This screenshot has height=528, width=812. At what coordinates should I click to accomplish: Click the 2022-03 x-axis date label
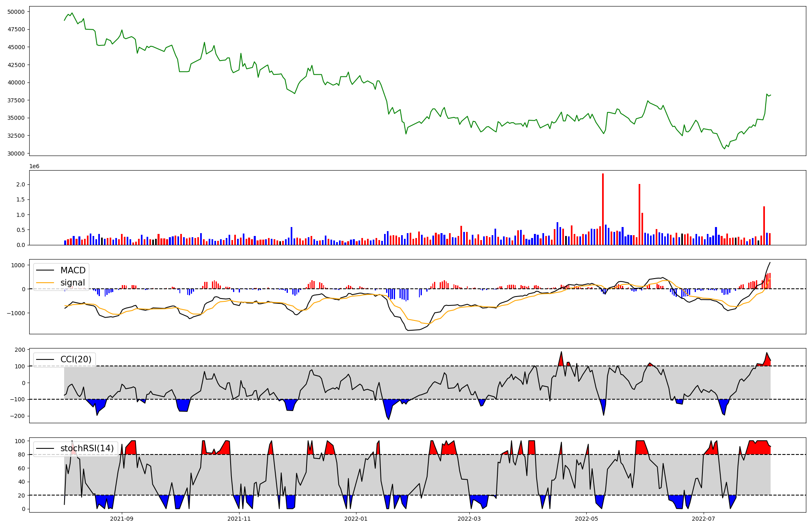pyautogui.click(x=469, y=519)
